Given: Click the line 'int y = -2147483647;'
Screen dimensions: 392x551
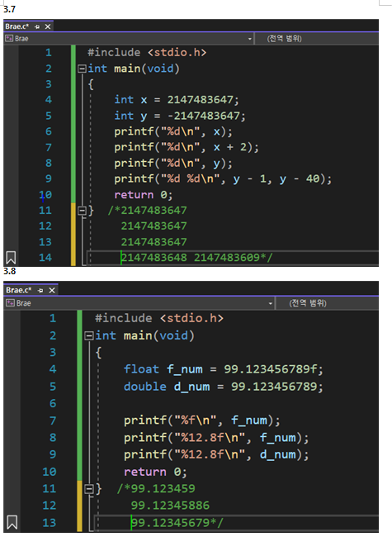Looking at the screenshot, I should [180, 116].
